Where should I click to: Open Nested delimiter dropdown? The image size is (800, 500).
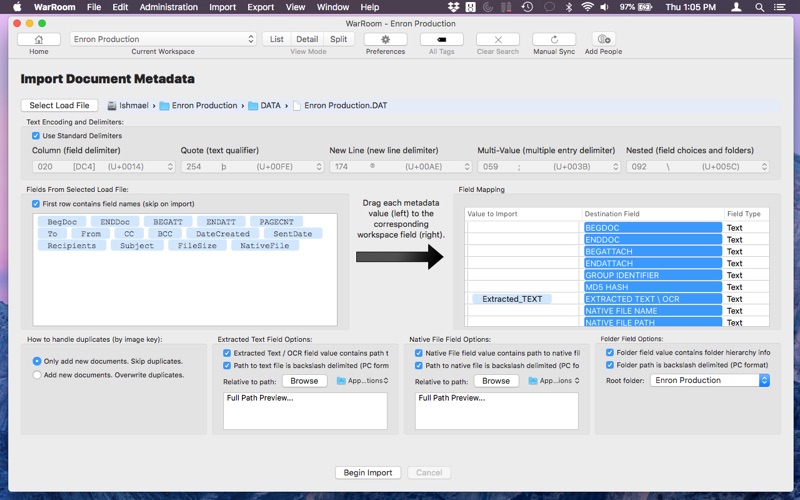[697, 167]
